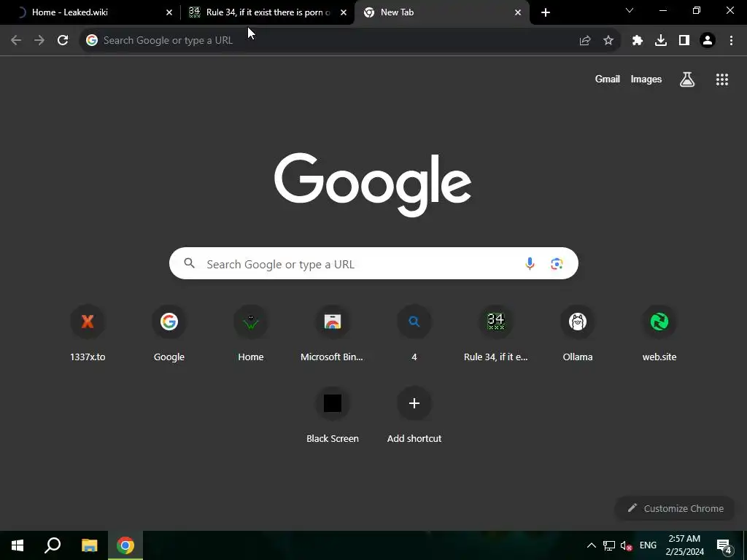Open the Black Screen shortcut tile
Image resolution: width=747 pixels, height=560 pixels.
(333, 416)
